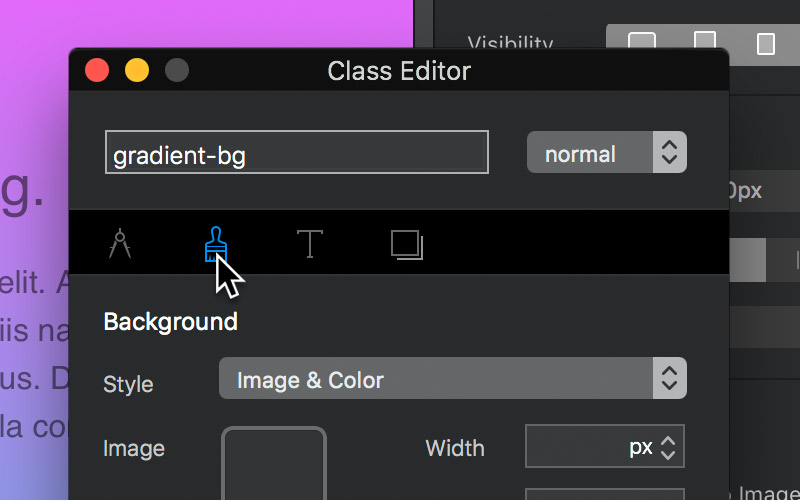This screenshot has width=800, height=500.
Task: Toggle tablet visibility device icon
Action: click(705, 41)
